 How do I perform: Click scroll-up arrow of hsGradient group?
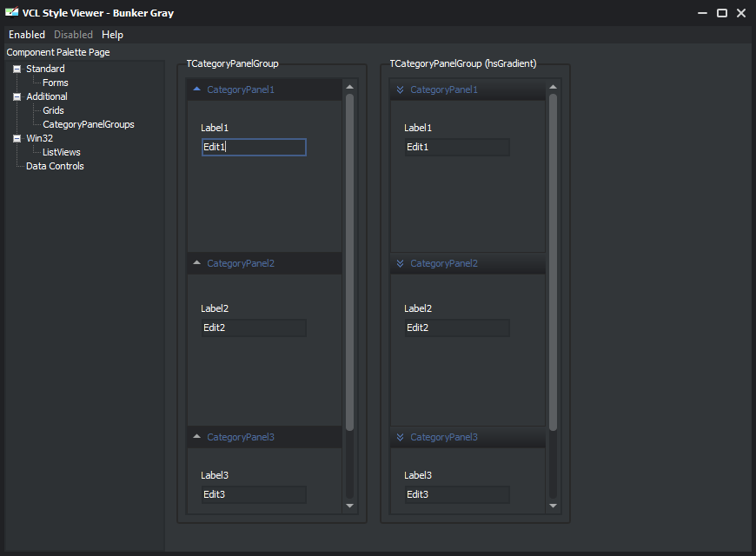click(x=553, y=87)
